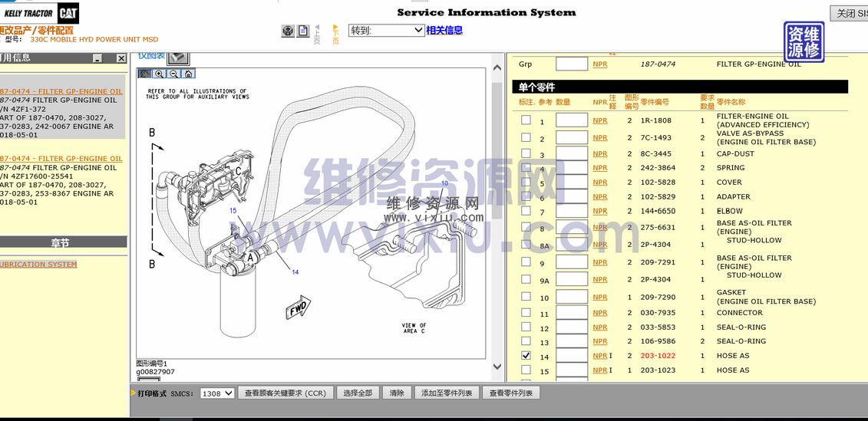Open the 转到 (Go to) dropdown

386,31
